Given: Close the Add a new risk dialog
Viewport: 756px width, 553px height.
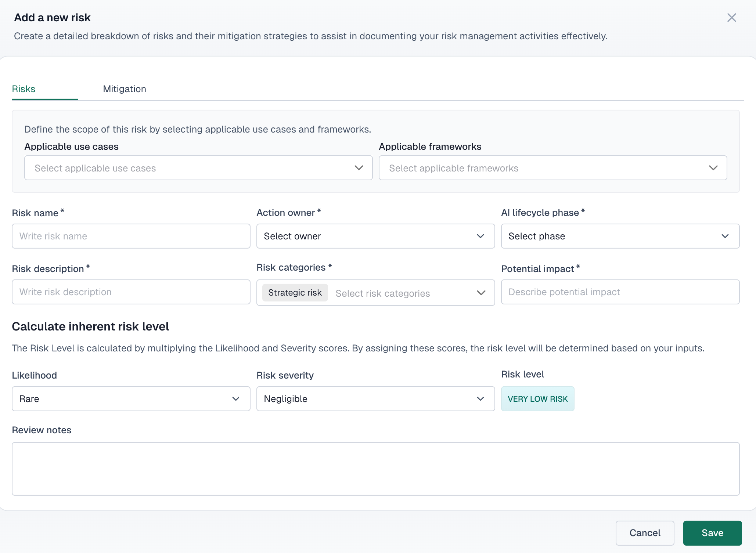Looking at the screenshot, I should (731, 17).
